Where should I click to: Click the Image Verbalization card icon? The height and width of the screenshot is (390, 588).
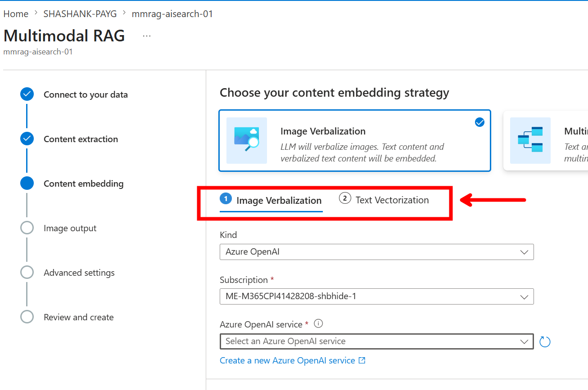(x=247, y=140)
